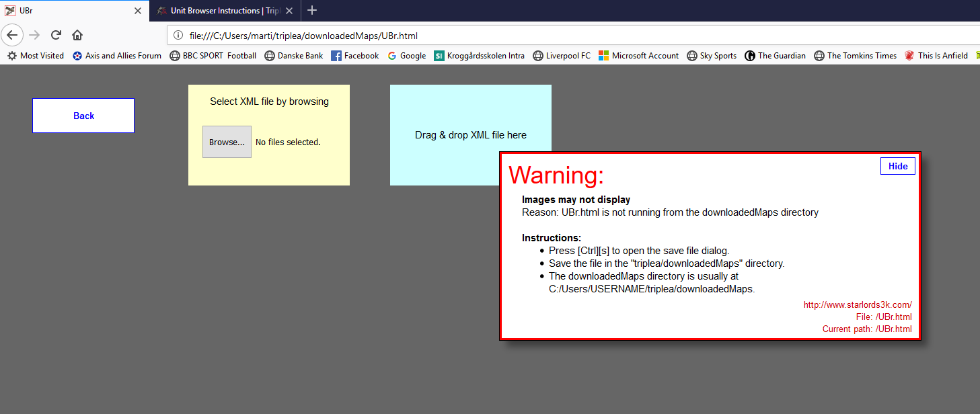The image size is (980, 414).
Task: Open Axis and Allies Forum bookmark
Action: click(x=117, y=56)
